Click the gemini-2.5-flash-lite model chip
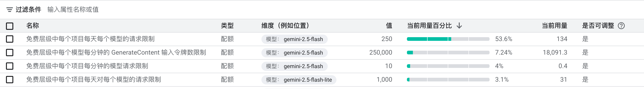The width and height of the screenshot is (644, 89). [x=299, y=80]
